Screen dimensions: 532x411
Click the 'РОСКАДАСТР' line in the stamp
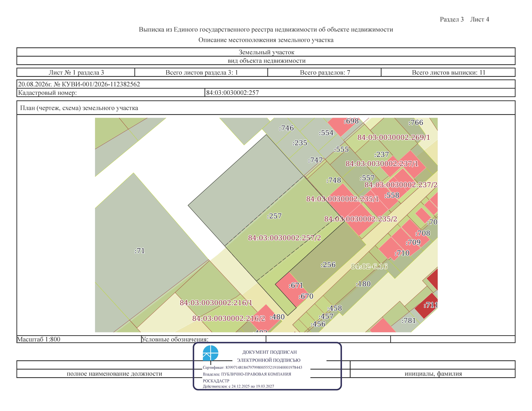(216, 381)
